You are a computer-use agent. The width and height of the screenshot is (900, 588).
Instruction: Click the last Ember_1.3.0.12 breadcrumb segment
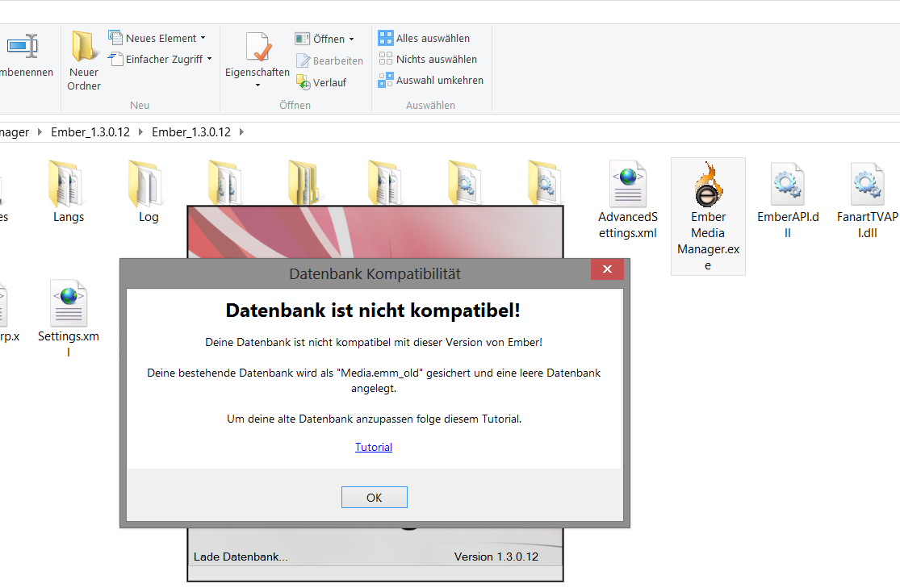pyautogui.click(x=191, y=132)
